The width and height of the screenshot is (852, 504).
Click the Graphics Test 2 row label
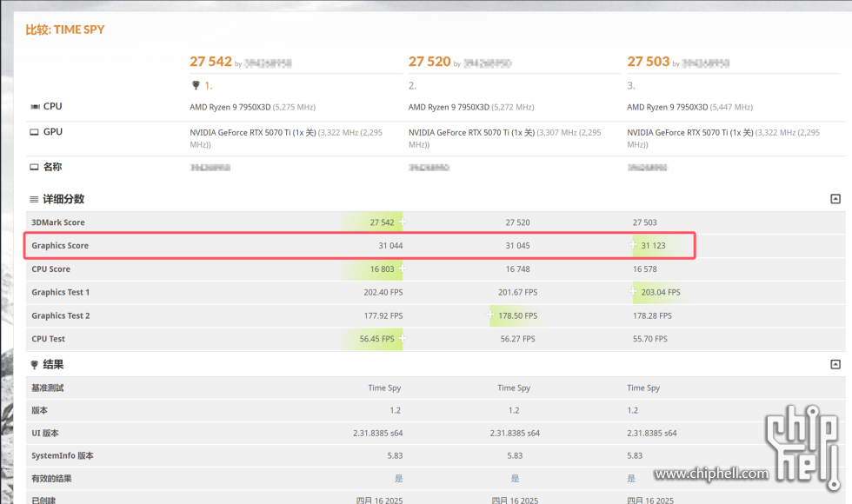61,316
